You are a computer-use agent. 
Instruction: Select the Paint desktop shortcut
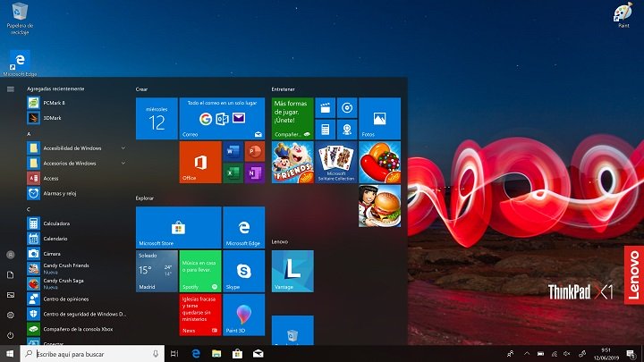pos(623,15)
